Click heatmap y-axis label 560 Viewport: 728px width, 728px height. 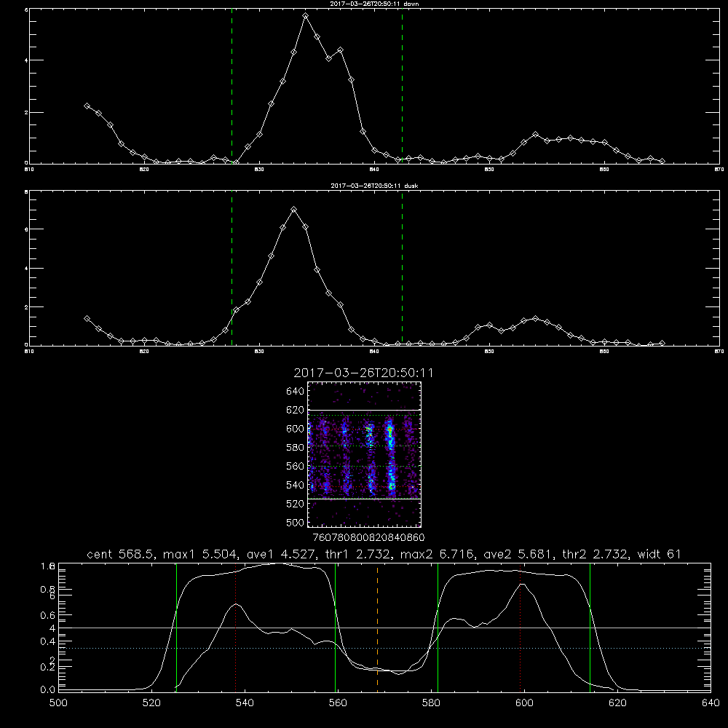point(296,466)
